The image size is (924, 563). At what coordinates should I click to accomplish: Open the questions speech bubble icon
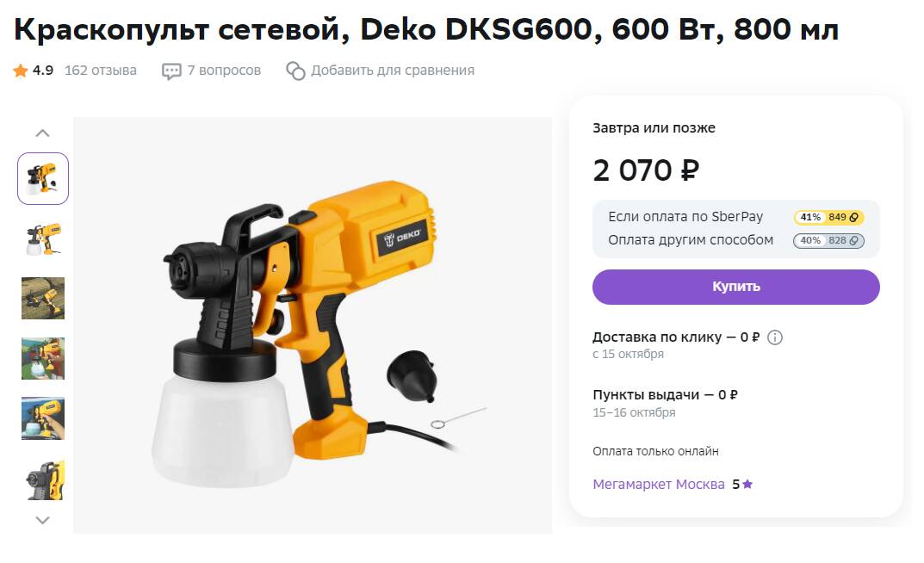point(171,71)
